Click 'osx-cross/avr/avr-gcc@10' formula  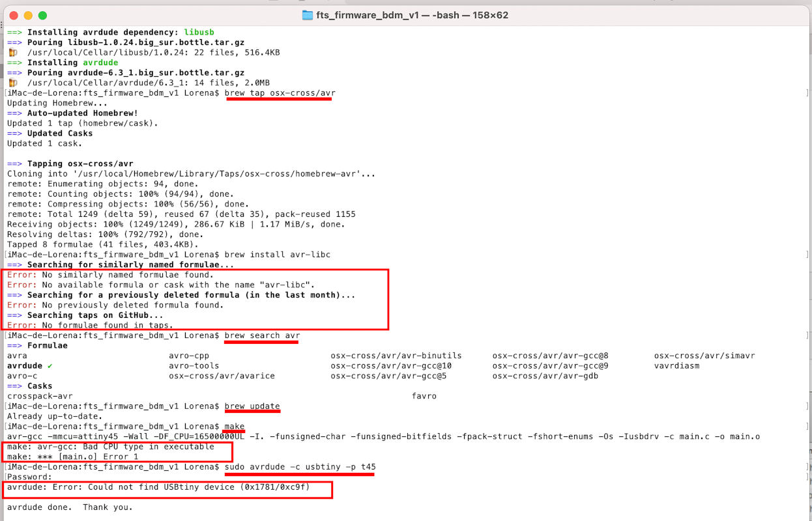[391, 366]
